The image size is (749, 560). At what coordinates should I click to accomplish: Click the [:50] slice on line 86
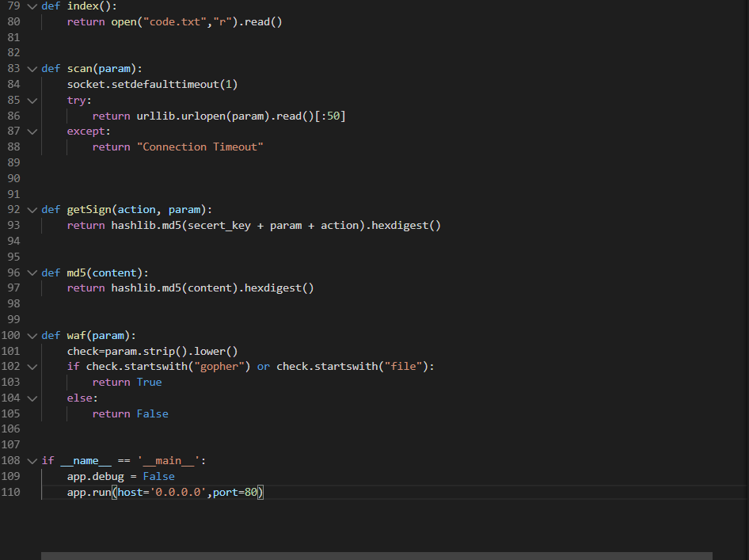(x=330, y=116)
